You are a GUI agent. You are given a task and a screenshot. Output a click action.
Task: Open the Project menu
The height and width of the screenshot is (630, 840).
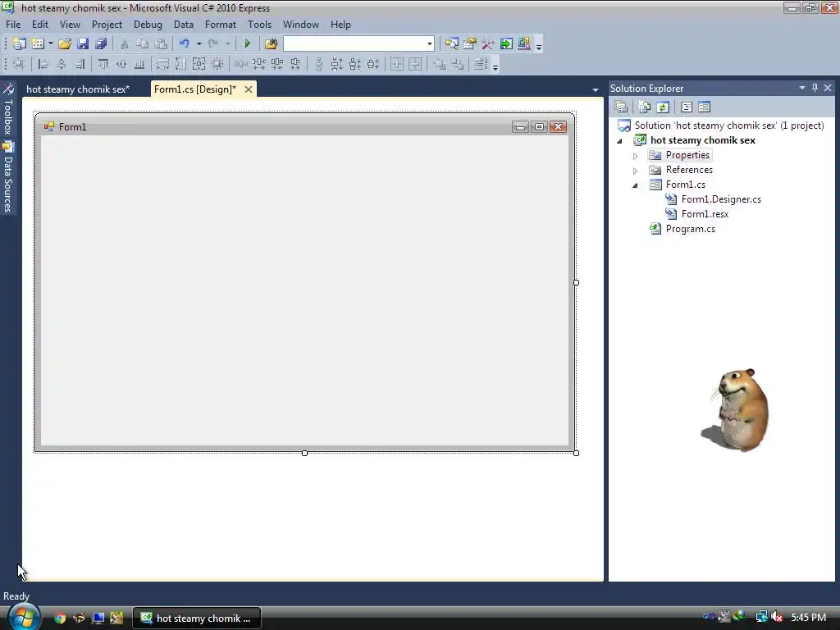(x=107, y=25)
